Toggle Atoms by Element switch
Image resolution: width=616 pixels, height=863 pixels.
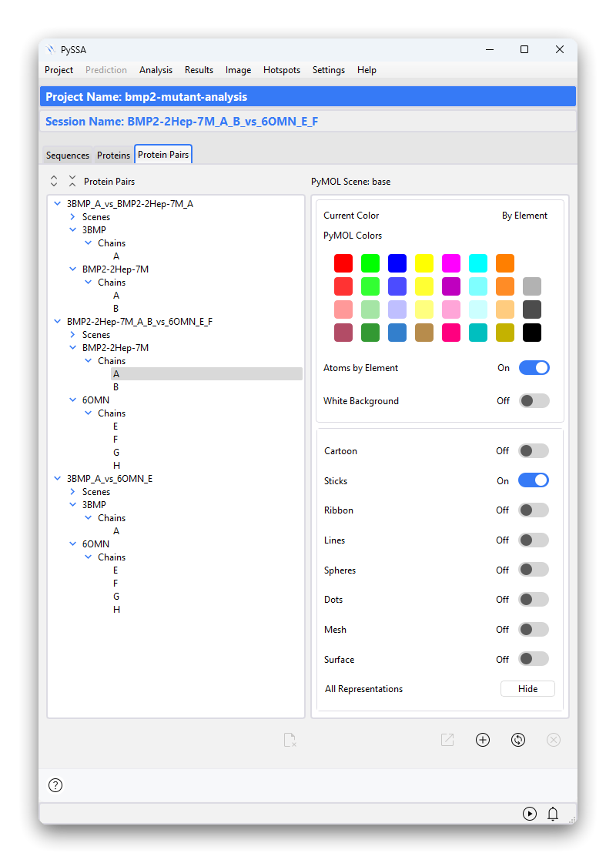click(x=534, y=368)
